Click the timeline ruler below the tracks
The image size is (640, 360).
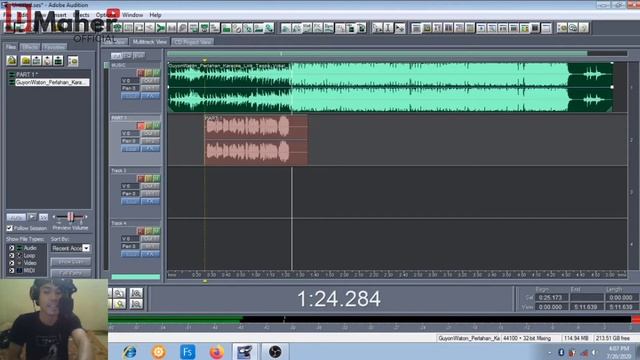click(397, 275)
